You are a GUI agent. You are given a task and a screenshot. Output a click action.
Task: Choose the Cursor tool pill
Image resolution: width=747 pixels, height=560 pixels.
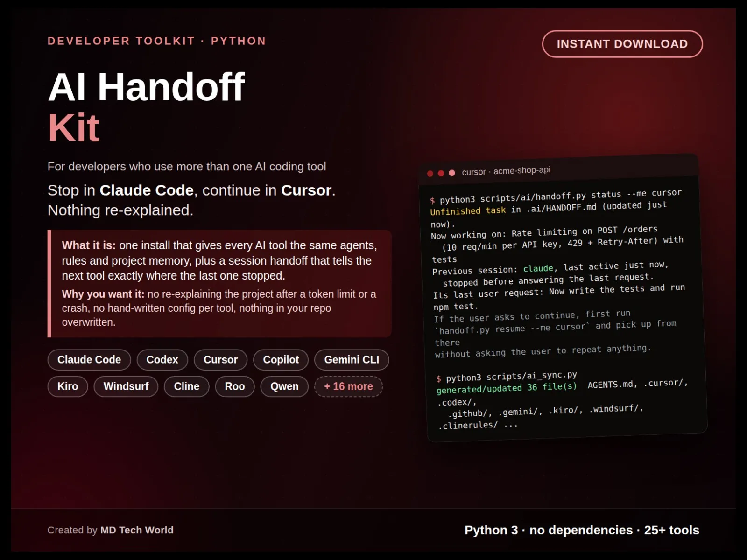pos(220,360)
